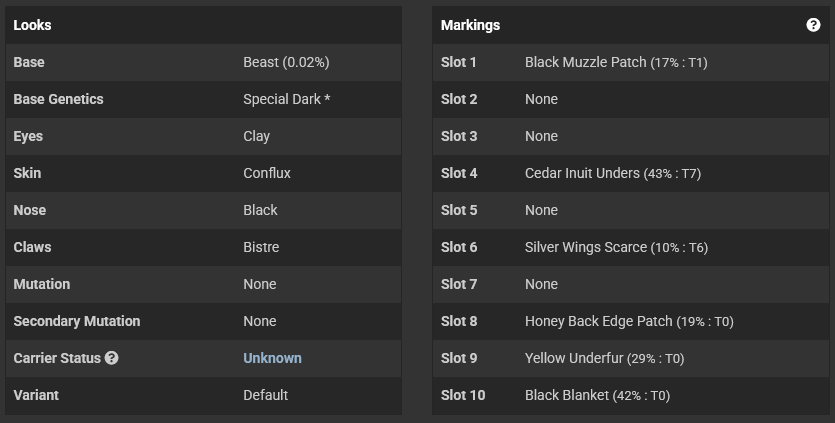Click the Special Dark base genetics value
The width and height of the screenshot is (835, 423).
coord(286,99)
